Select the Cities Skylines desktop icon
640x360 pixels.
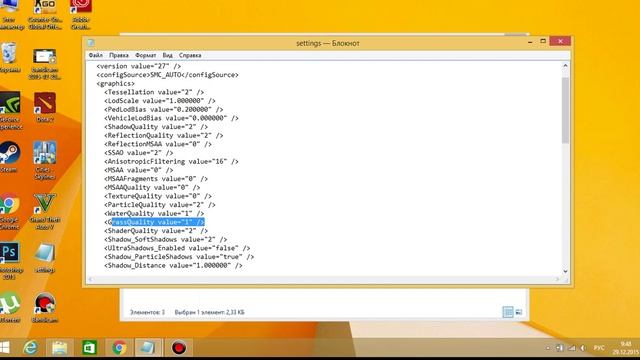45,160
